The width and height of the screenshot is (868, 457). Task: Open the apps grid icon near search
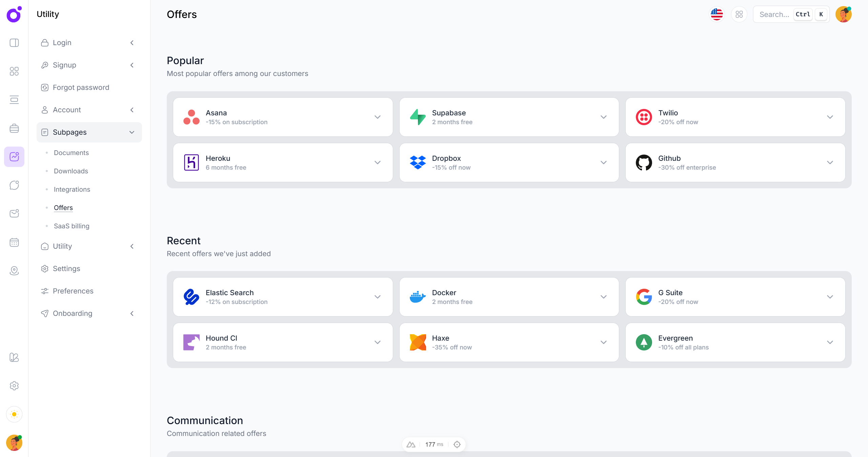pyautogui.click(x=739, y=14)
